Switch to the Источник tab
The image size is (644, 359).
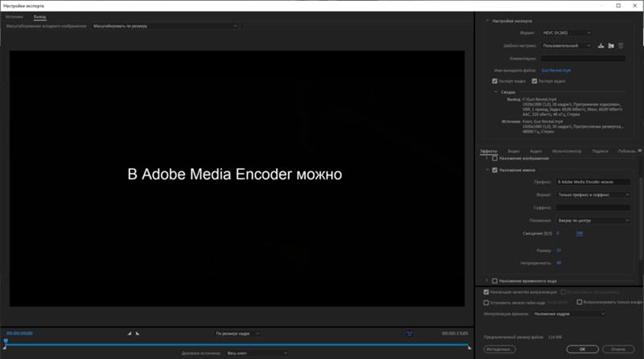14,17
